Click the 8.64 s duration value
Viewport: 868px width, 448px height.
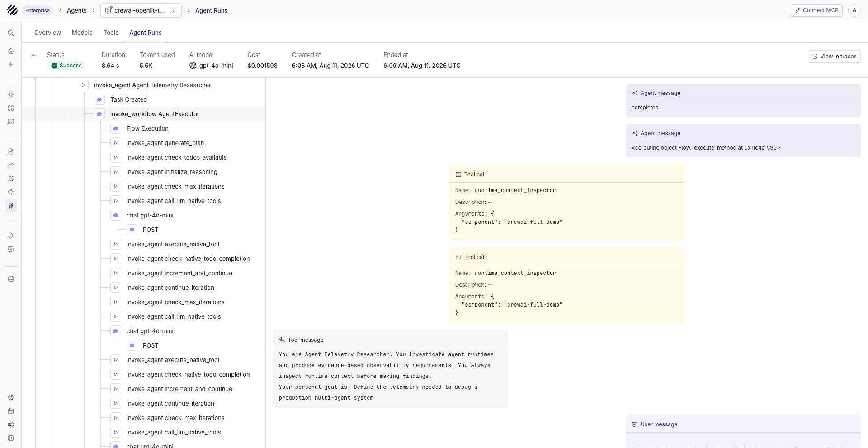coord(110,66)
